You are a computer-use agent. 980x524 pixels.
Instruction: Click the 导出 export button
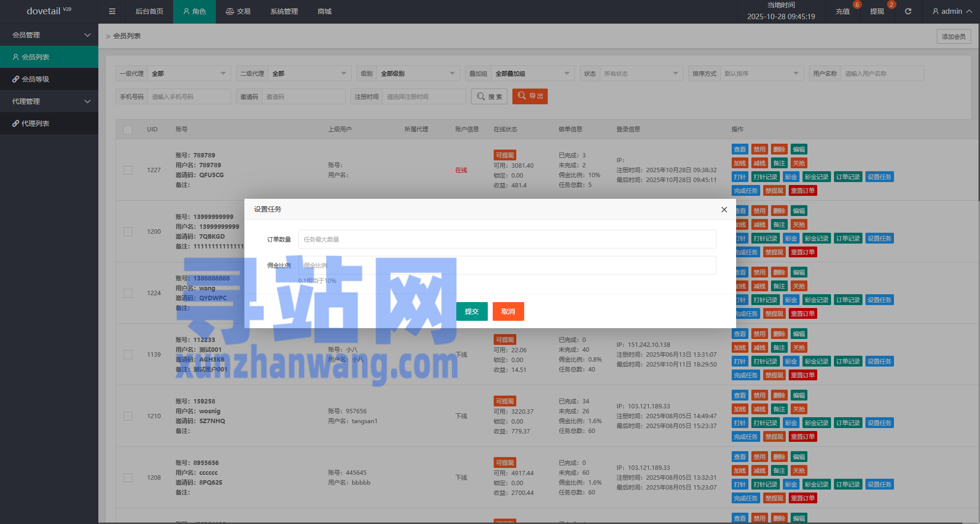pyautogui.click(x=530, y=96)
